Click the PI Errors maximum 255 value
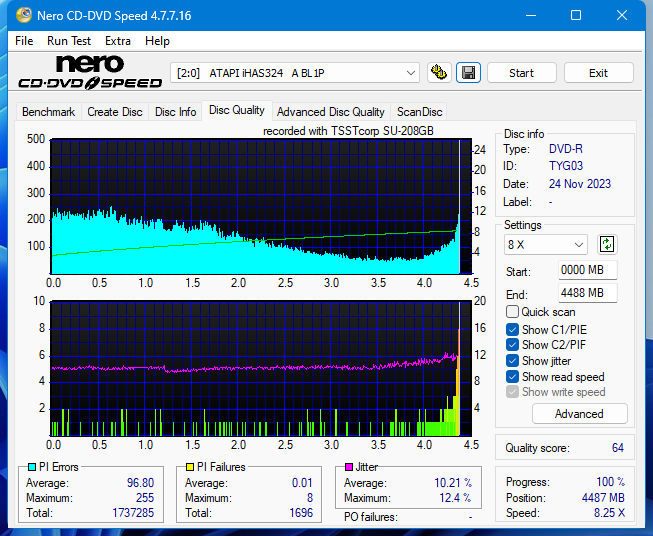The width and height of the screenshot is (653, 536). point(145,498)
